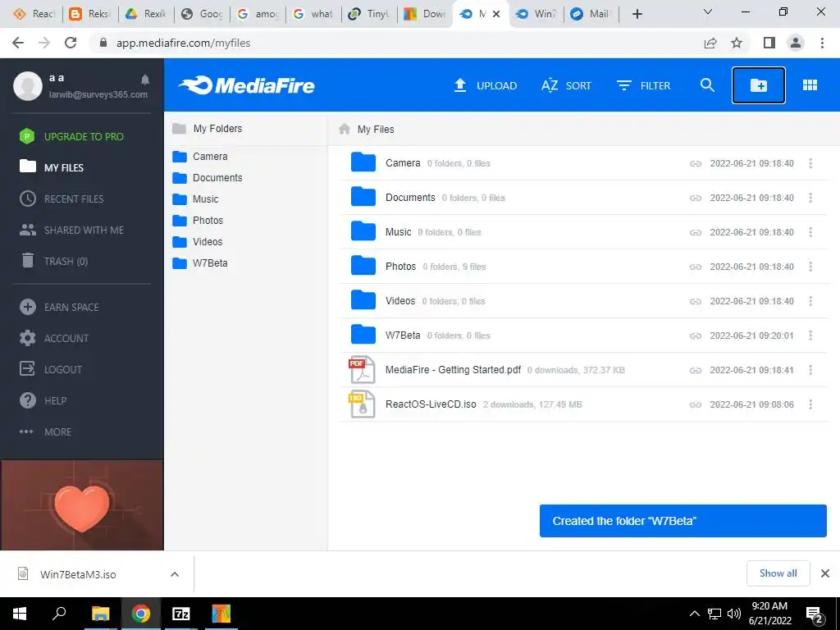Screen dimensions: 840x630
Task: Click the address bar URL
Action: [x=183, y=43]
